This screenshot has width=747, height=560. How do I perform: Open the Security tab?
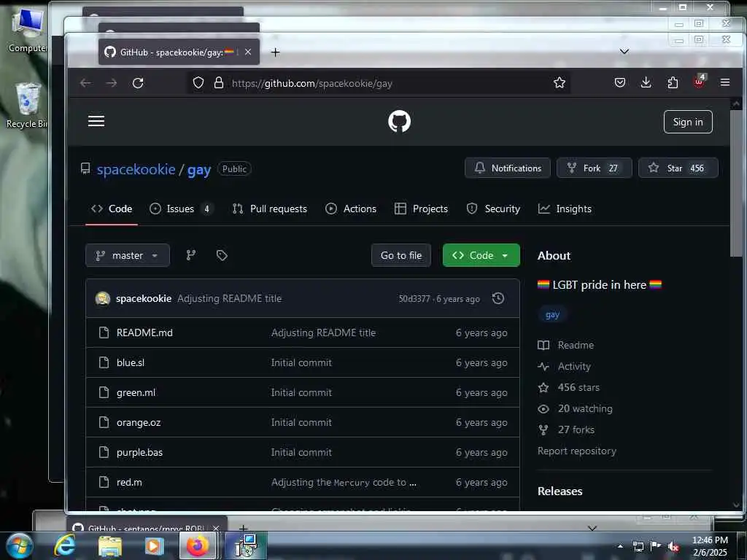(494, 209)
